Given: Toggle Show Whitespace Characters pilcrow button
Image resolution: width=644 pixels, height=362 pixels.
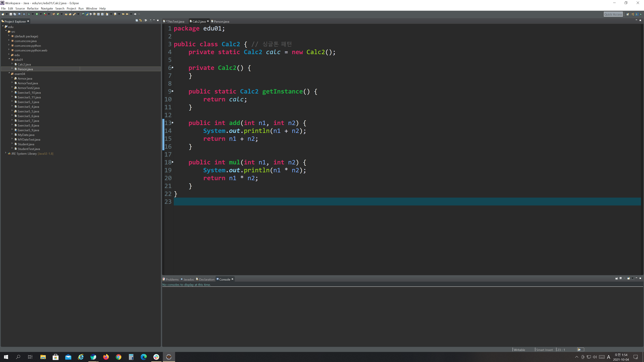Looking at the screenshot, I should tap(102, 14).
